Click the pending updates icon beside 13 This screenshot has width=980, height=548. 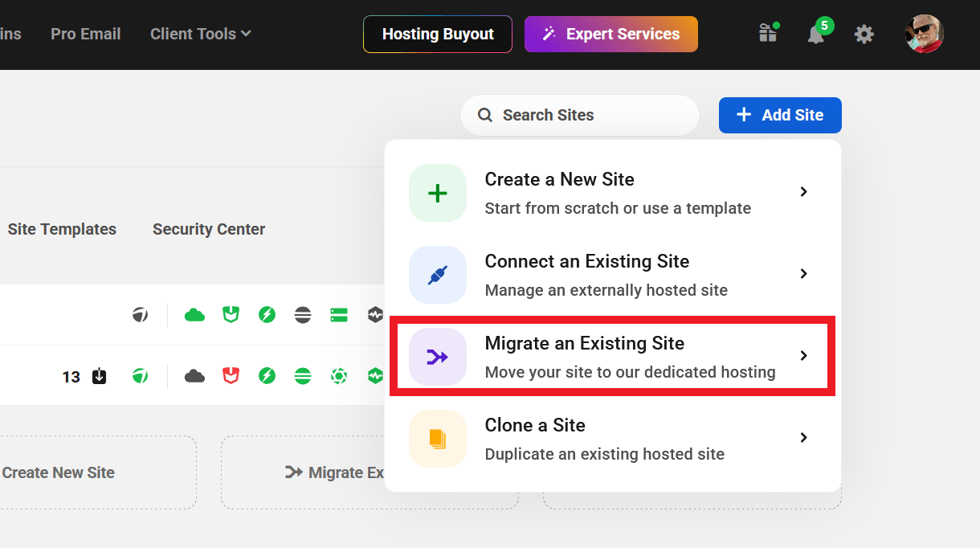pyautogui.click(x=99, y=376)
